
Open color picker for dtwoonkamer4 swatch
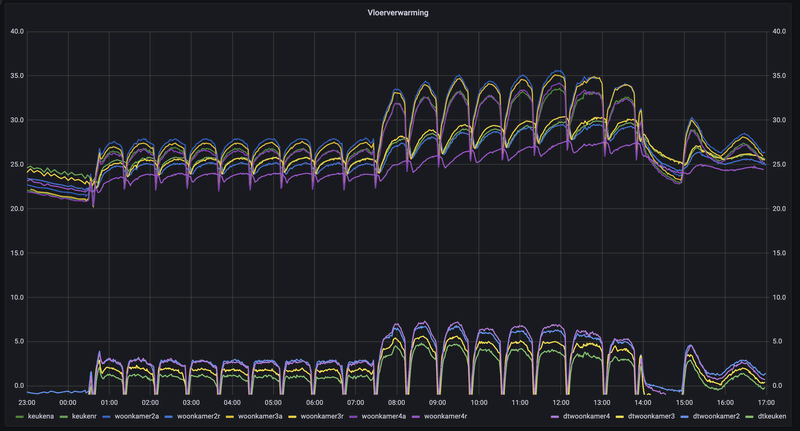click(x=555, y=417)
